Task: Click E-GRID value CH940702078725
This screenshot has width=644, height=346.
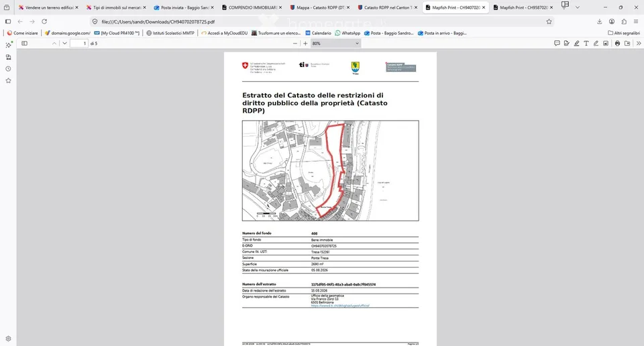Action: pos(323,246)
